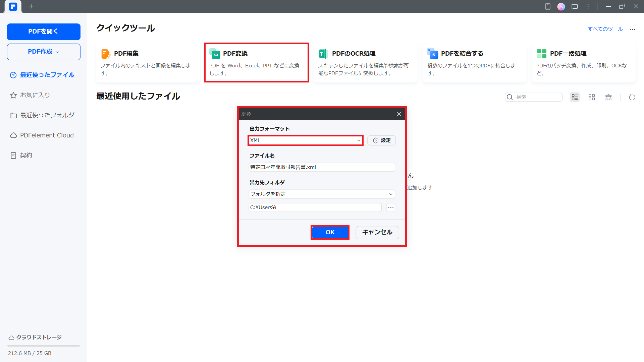Click the 検索 search field

coord(534,97)
